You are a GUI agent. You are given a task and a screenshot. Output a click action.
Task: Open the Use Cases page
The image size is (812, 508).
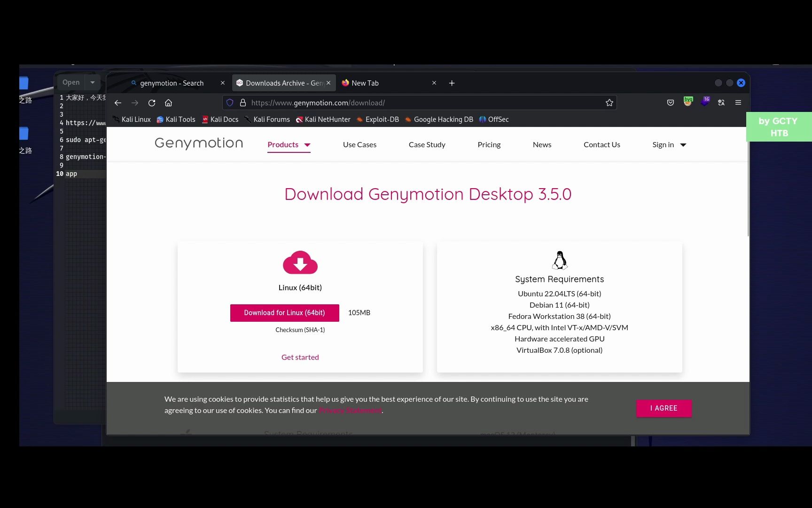tap(359, 145)
